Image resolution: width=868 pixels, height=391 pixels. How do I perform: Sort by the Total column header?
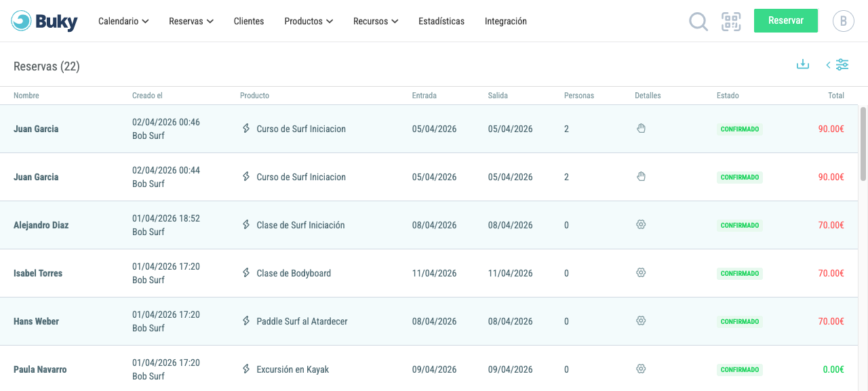click(836, 96)
